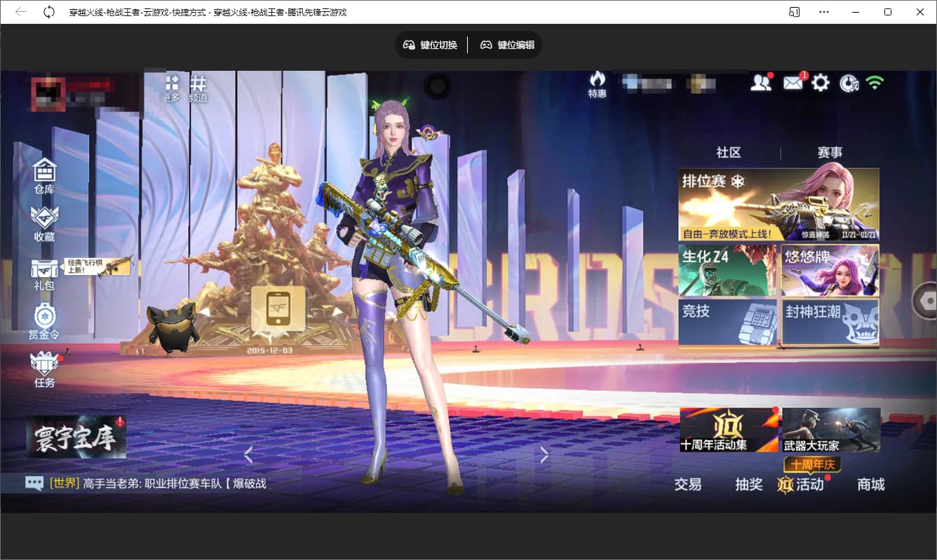937x560 pixels.
Task: Open the 特惠 flame deals icon
Action: pyautogui.click(x=598, y=84)
